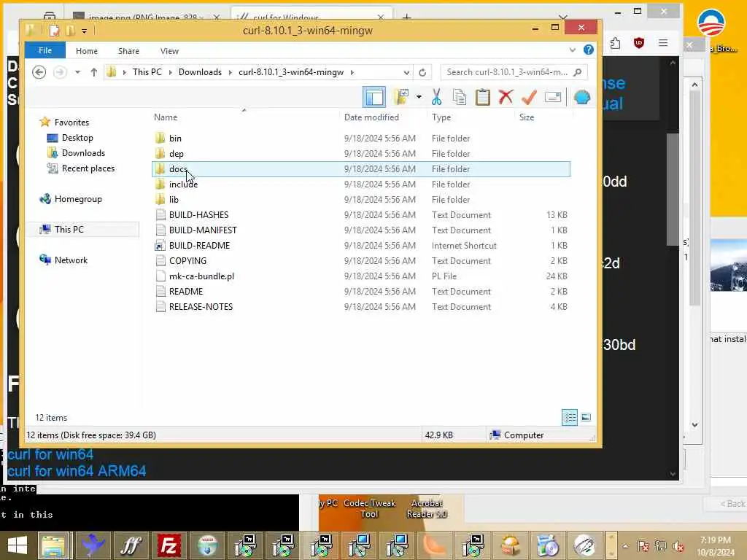Click the red X Delete icon
Screen dimensions: 747x560
tap(506, 97)
